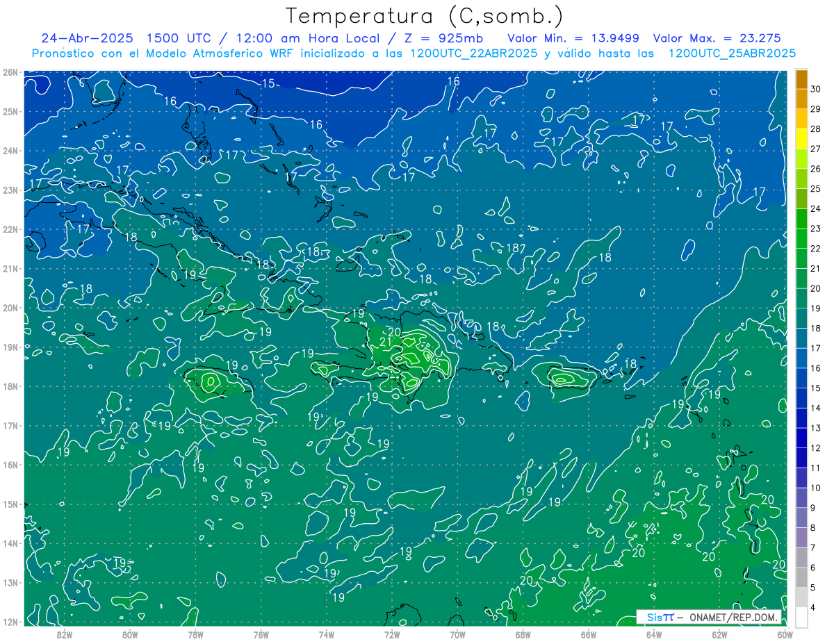Click the dark blue colorbar segment between 11 and 12
The width and height of the screenshot is (834, 644).
click(x=801, y=458)
